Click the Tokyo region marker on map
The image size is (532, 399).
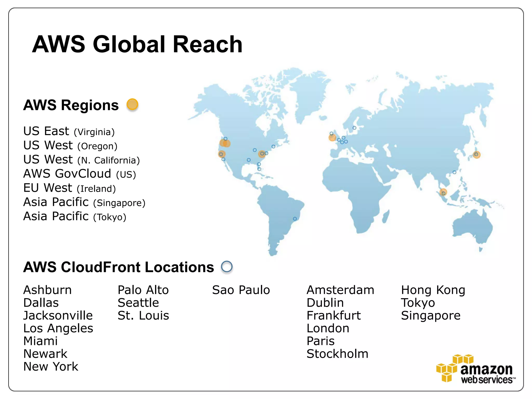(x=476, y=155)
